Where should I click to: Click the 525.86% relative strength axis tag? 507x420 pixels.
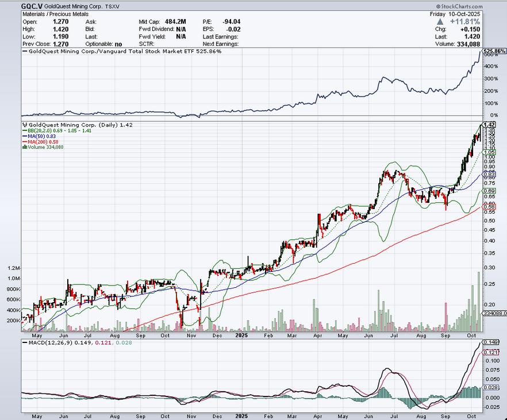click(494, 51)
